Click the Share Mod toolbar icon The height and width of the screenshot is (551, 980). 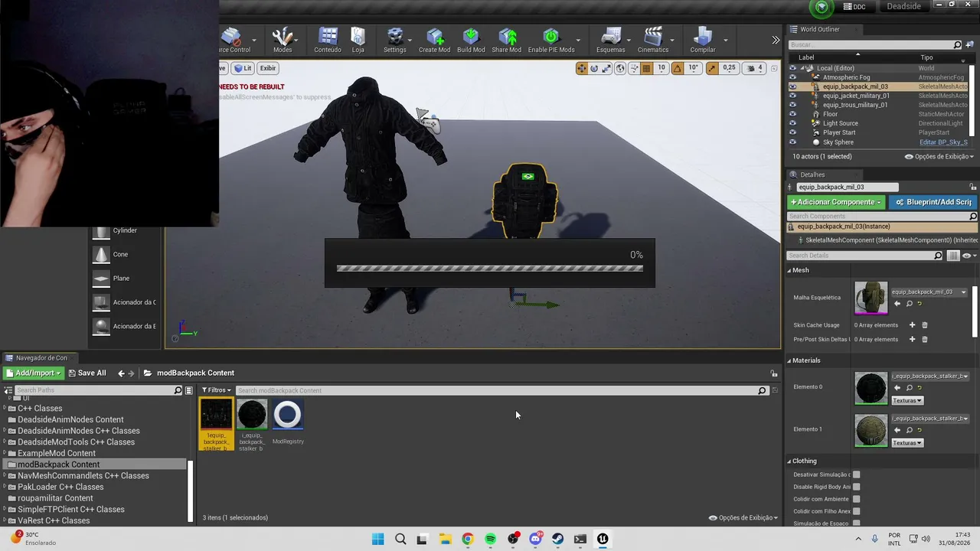(507, 40)
